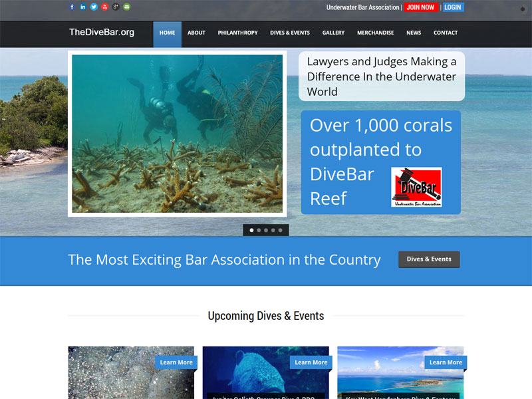
Task: Open the Philanthropy menu item
Action: 237,33
